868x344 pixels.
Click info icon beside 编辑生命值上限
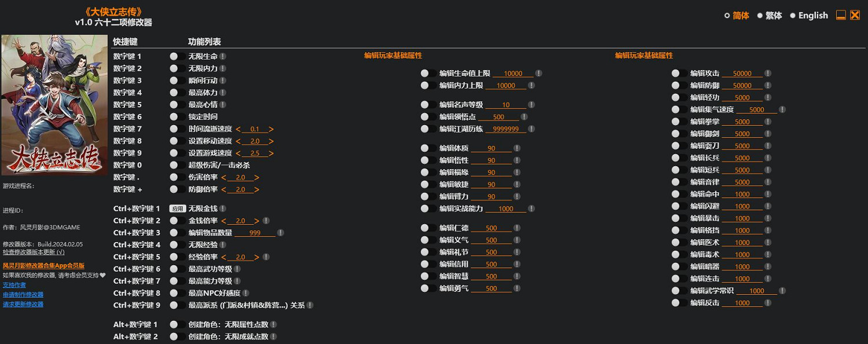(538, 74)
